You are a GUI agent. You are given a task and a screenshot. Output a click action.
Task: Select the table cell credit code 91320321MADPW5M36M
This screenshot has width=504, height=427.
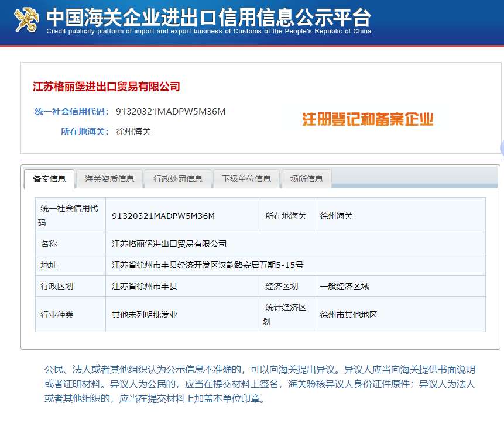click(x=163, y=216)
